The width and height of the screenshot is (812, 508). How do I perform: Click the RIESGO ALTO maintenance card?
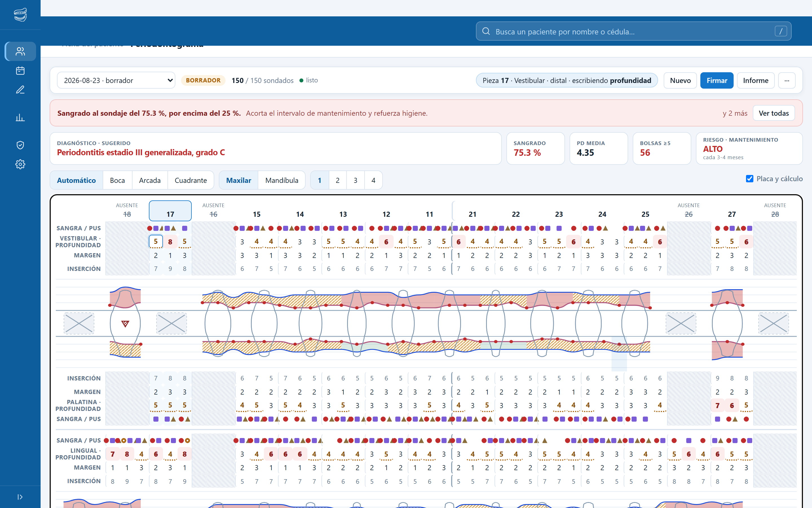click(x=749, y=148)
